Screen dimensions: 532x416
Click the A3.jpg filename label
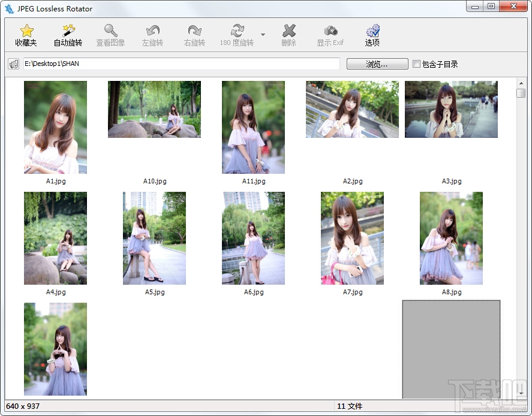tap(452, 181)
